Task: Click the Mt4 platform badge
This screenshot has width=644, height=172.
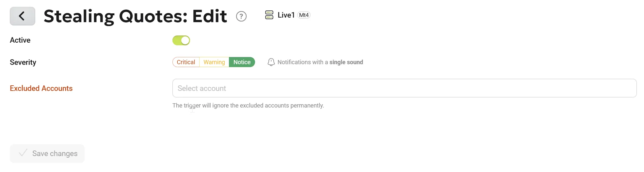Action: 304,15
